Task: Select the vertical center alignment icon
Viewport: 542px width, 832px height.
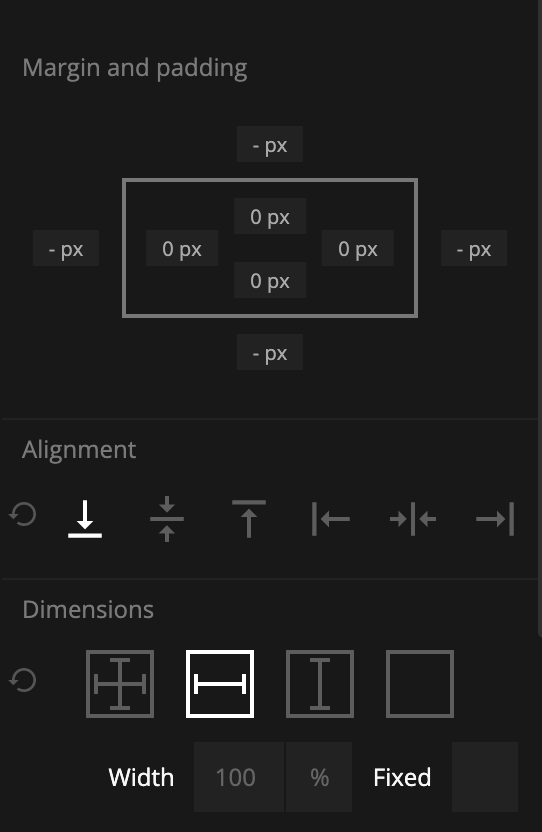Action: pyautogui.click(x=167, y=518)
